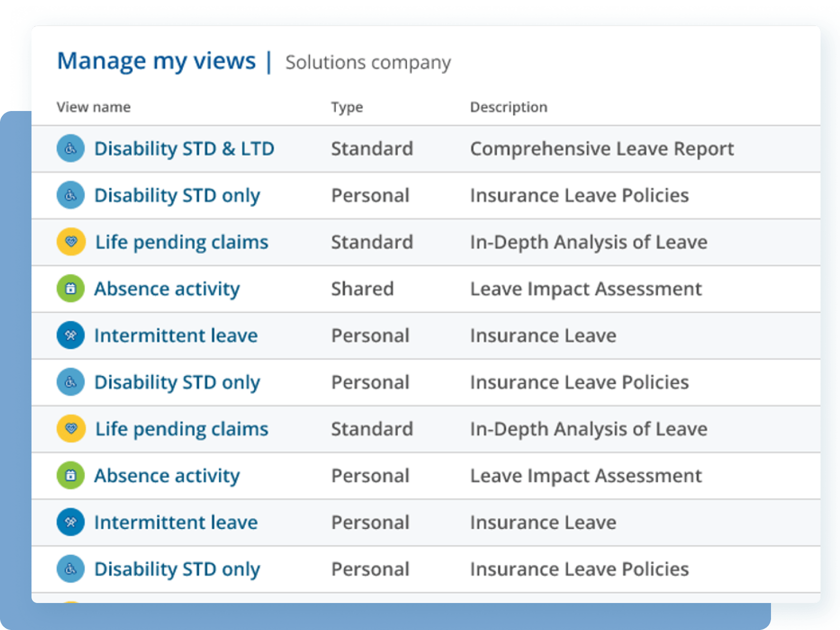Click the Manage my views title
The image size is (840, 630).
tap(156, 60)
